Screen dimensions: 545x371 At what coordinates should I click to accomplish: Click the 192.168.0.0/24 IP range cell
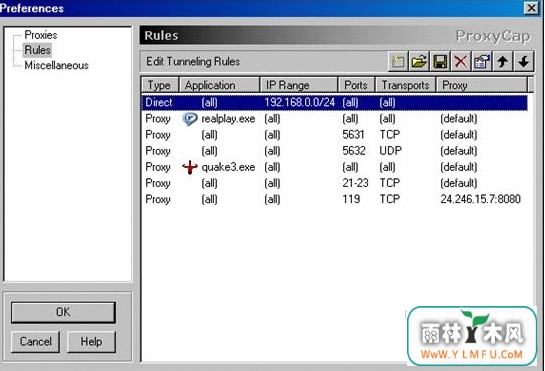click(x=300, y=103)
